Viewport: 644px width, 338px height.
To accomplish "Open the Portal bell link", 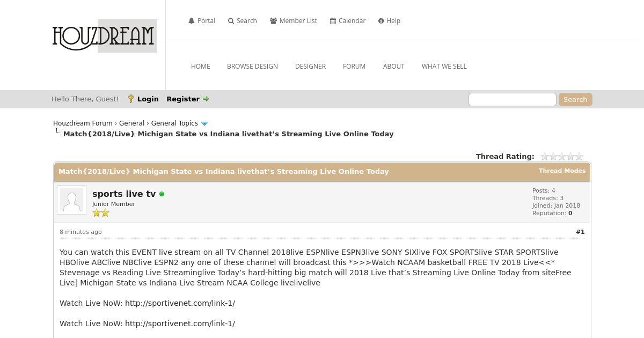I will [202, 21].
